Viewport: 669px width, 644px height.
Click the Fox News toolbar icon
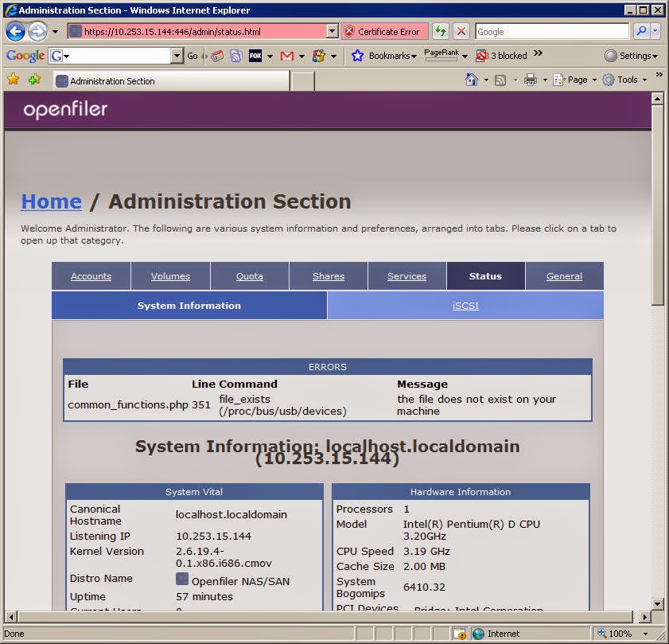click(x=255, y=56)
